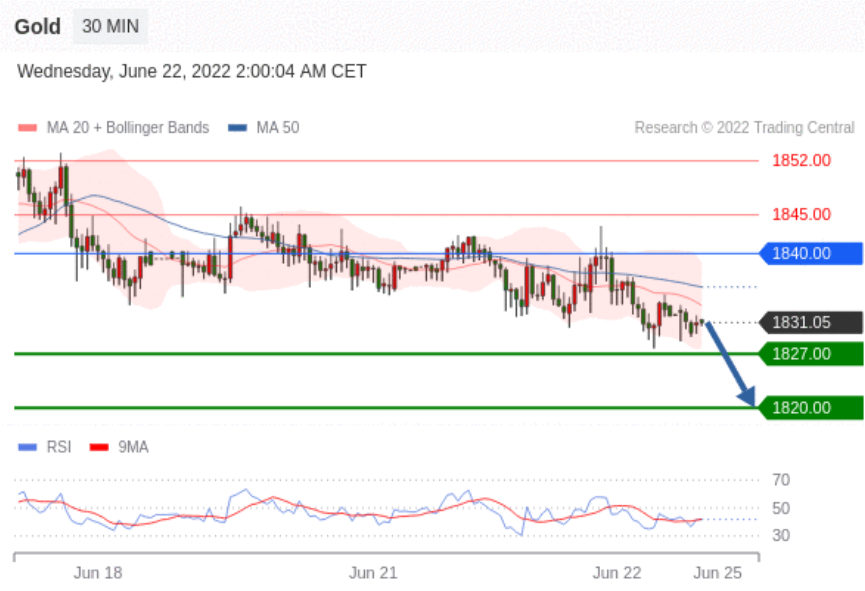Click the 9MA legend label
The height and width of the screenshot is (591, 865).
(133, 447)
